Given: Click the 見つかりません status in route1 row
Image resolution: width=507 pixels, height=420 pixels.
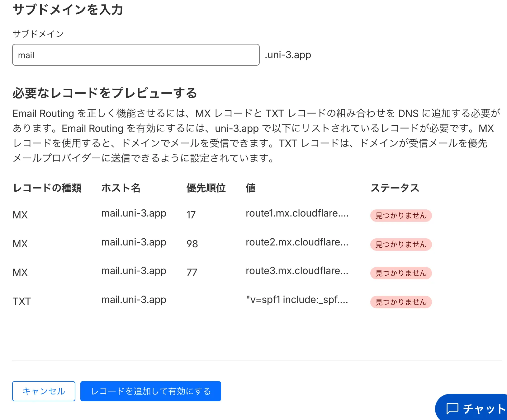Looking at the screenshot, I should [x=401, y=216].
